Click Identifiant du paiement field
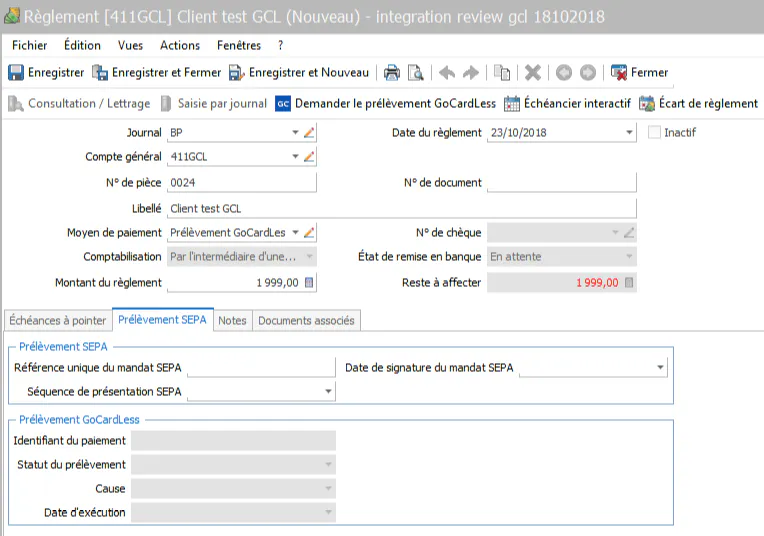The width and height of the screenshot is (764, 536). (233, 440)
